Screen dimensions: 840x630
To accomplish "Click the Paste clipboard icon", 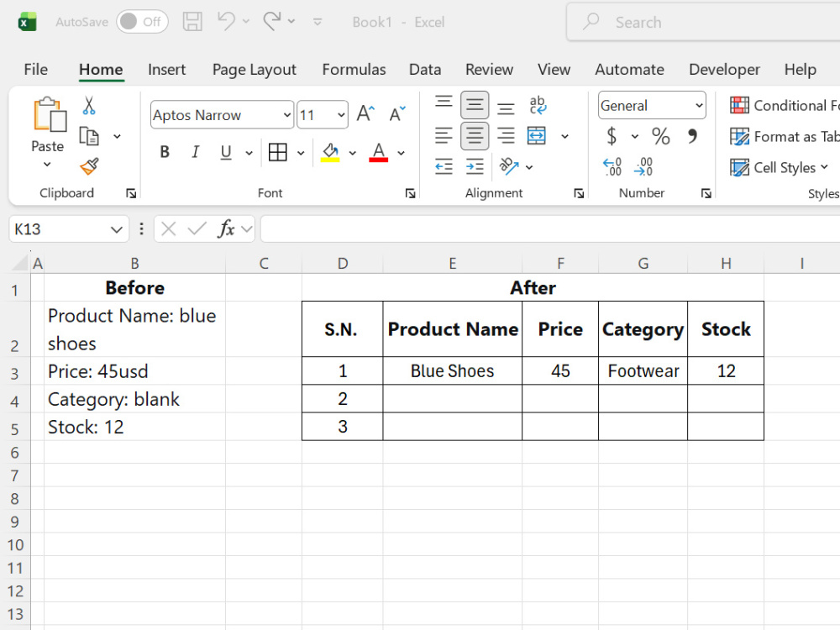I will [x=50, y=114].
